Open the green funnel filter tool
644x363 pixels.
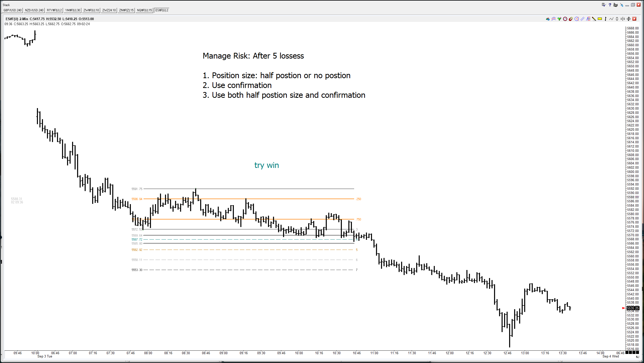click(559, 19)
